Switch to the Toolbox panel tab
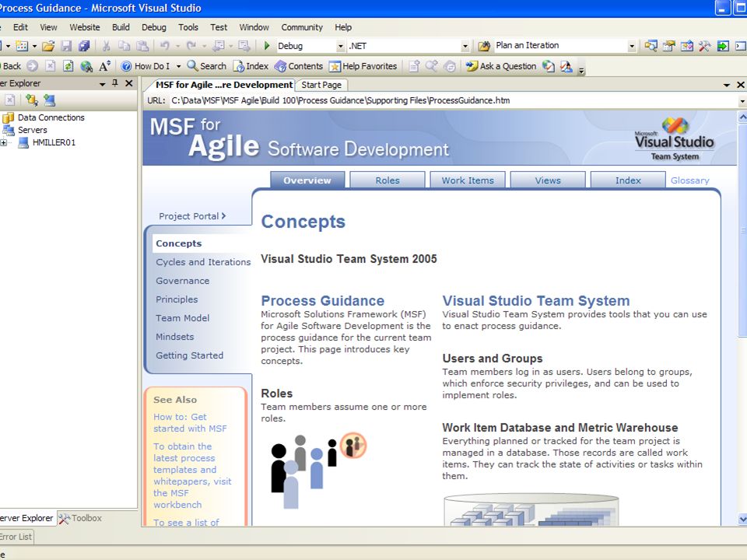 pyautogui.click(x=80, y=518)
